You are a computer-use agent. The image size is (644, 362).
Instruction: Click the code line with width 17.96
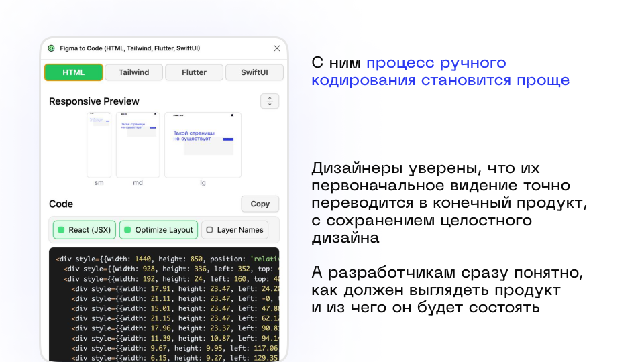pos(175,328)
